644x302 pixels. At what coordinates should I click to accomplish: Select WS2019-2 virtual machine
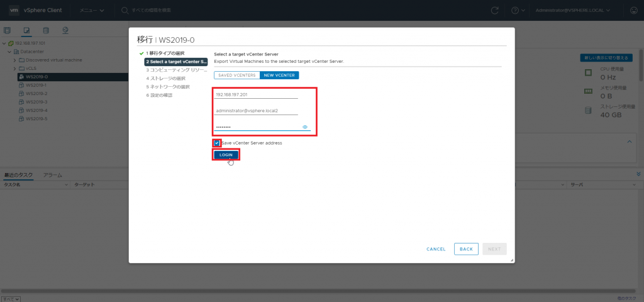pyautogui.click(x=36, y=94)
